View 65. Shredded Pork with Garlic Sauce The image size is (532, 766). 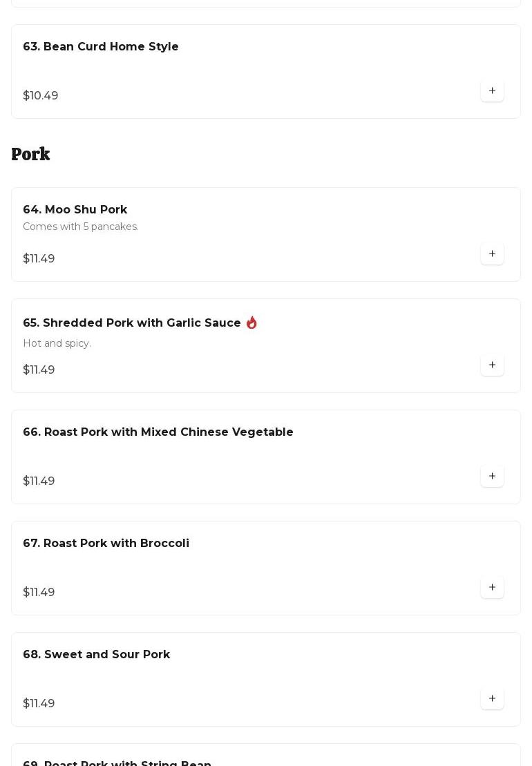(132, 323)
